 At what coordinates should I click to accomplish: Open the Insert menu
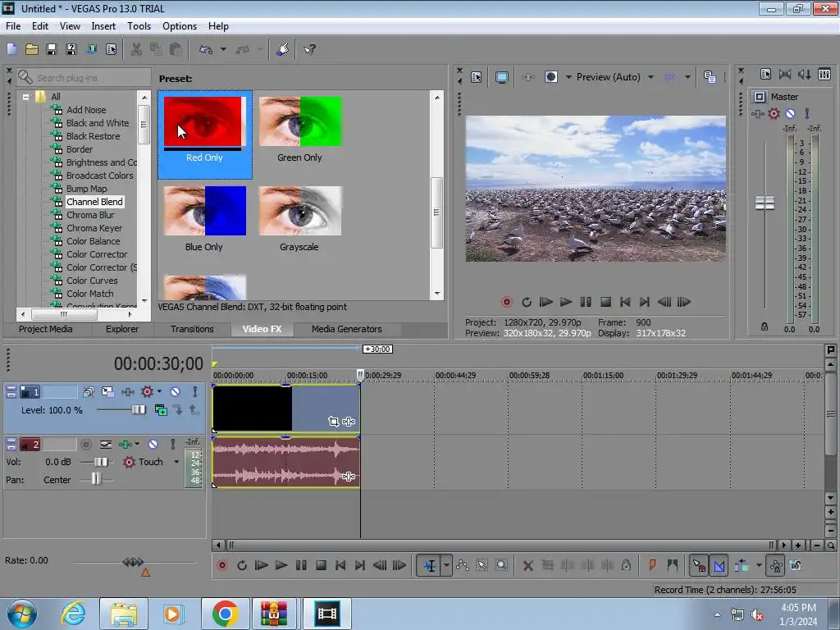[x=103, y=26]
